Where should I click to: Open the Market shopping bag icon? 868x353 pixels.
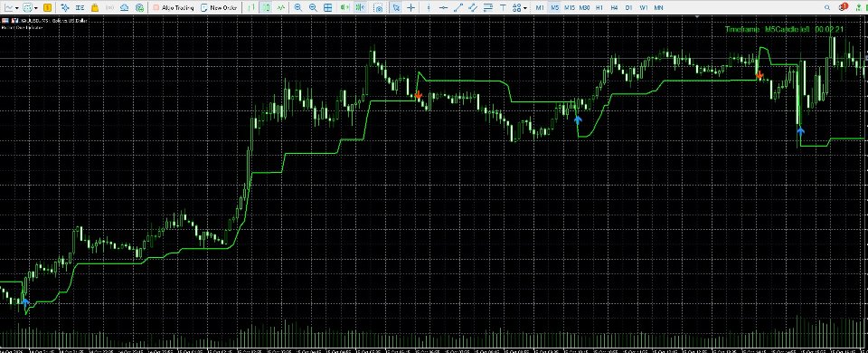(x=95, y=8)
